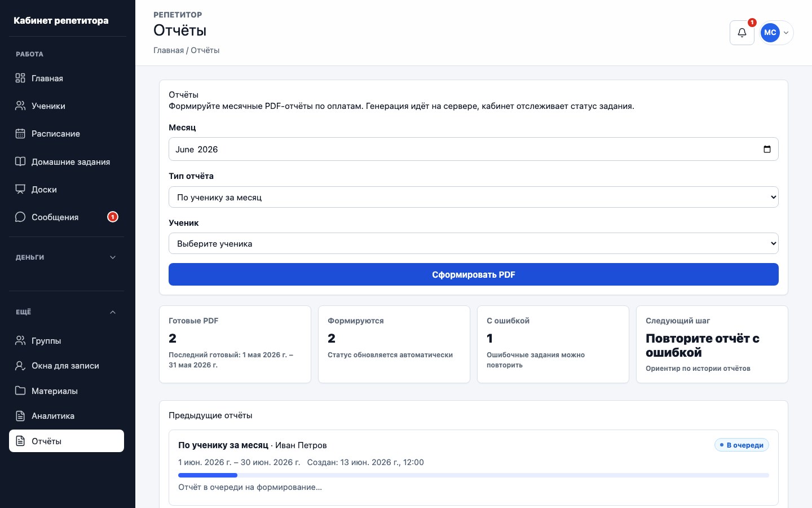Click the Кабинет репетитора title
The height and width of the screenshot is (508, 812).
(61, 20)
